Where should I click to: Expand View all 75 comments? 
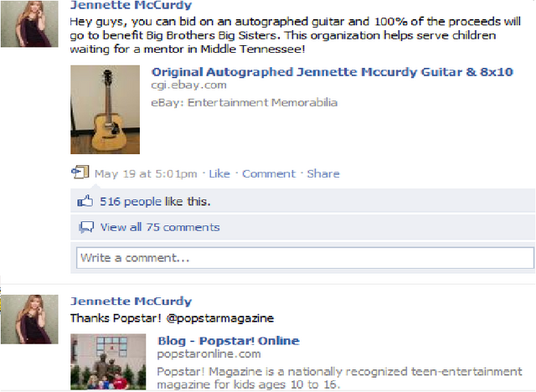coord(160,227)
